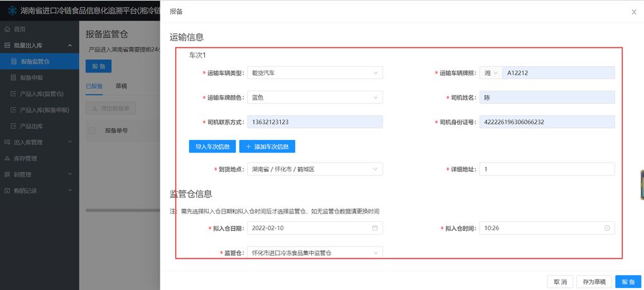This screenshot has width=644, height=290.
Task: Click the platform logo in the header
Action: pos(10,10)
